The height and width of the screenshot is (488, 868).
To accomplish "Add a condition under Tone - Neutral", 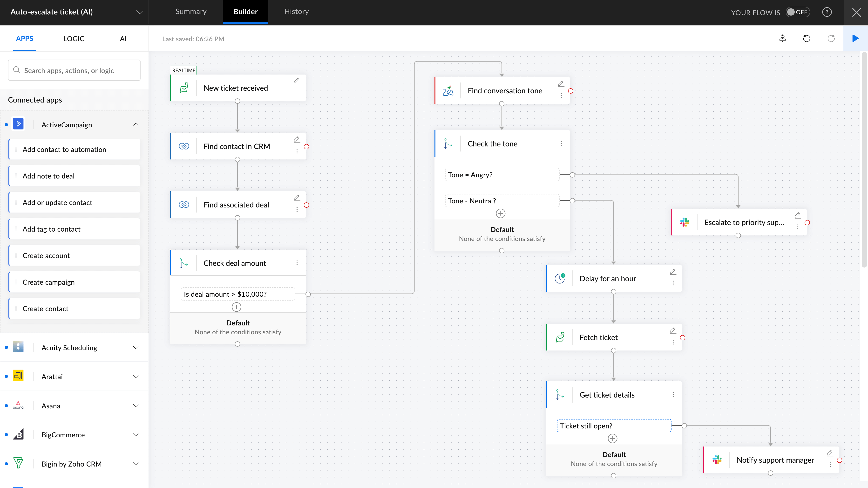I will tap(501, 213).
